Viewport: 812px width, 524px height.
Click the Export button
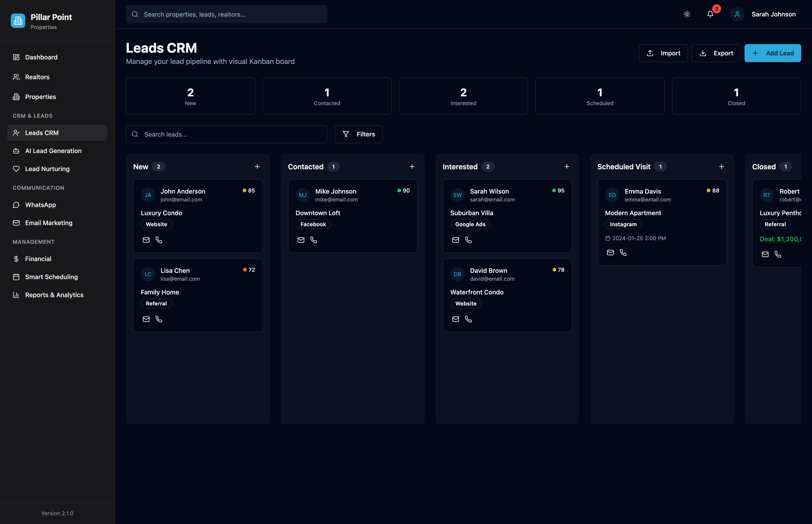pos(716,53)
